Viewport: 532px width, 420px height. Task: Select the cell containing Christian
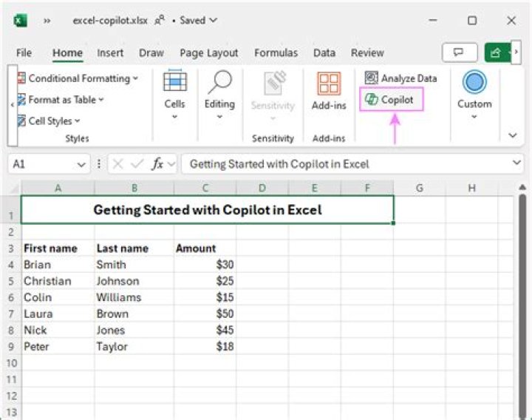[x=58, y=281]
